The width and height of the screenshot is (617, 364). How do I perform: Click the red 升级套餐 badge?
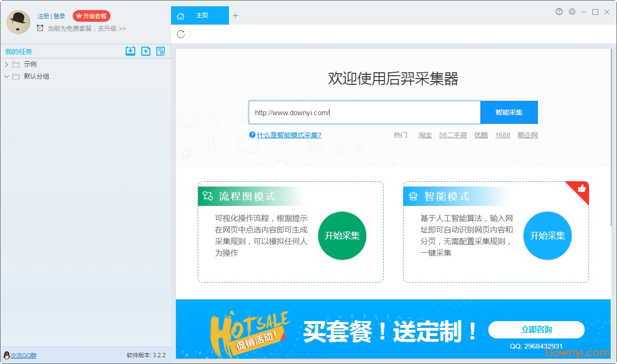pyautogui.click(x=92, y=16)
